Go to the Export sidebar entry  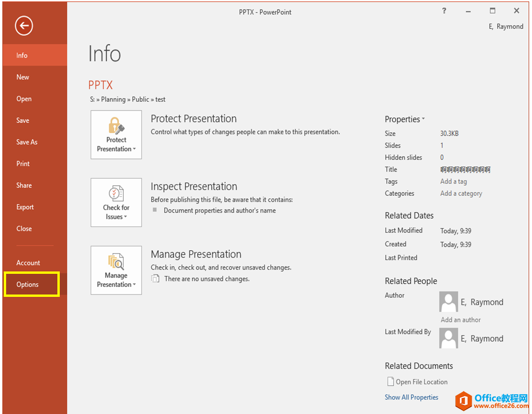tap(25, 207)
